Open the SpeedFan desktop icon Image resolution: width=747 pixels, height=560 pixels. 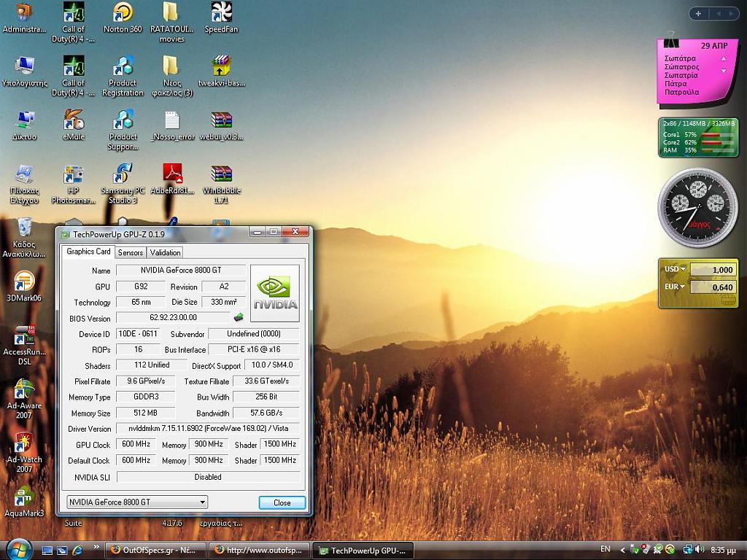tap(221, 12)
